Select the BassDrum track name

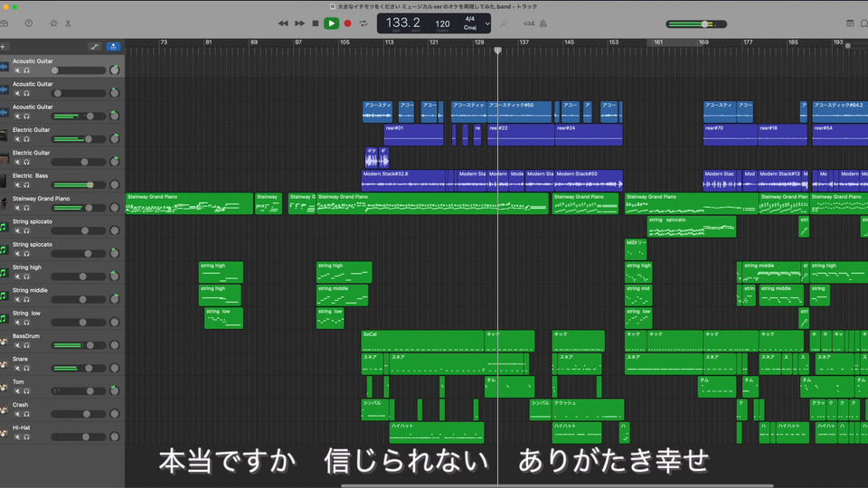(26, 336)
